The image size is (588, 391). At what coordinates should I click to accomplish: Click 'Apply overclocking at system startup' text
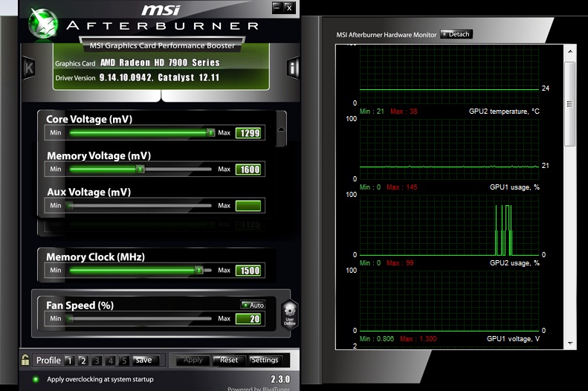pos(100,379)
